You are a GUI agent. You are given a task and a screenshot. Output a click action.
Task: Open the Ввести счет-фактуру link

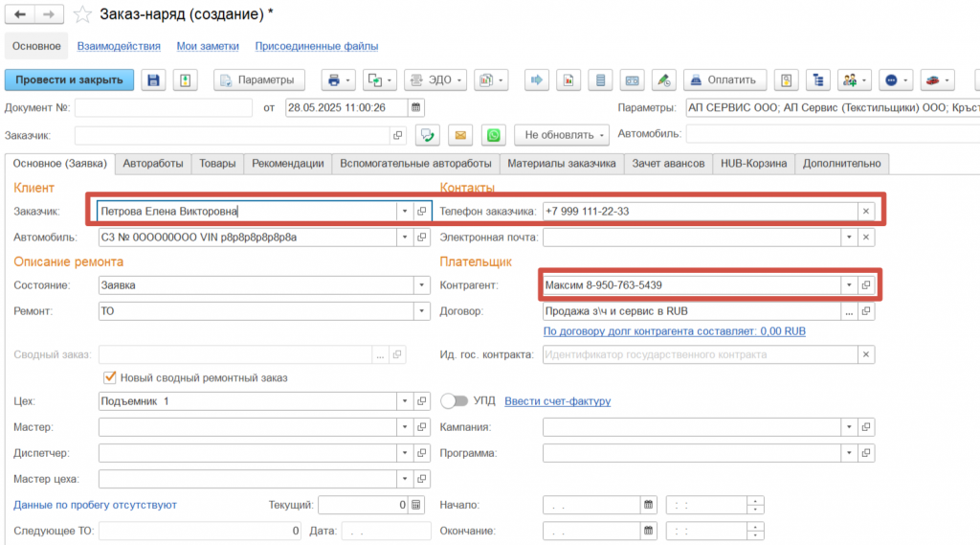[x=557, y=401]
